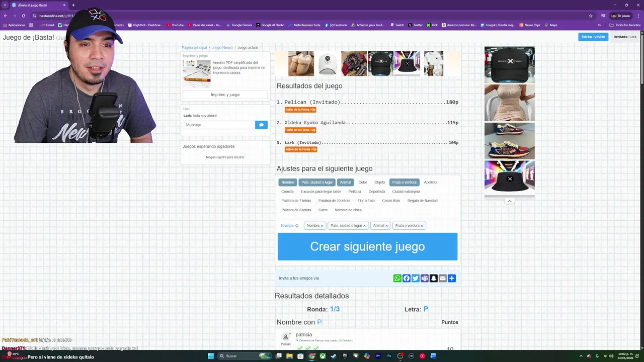Reload the browser page

(x=23, y=16)
